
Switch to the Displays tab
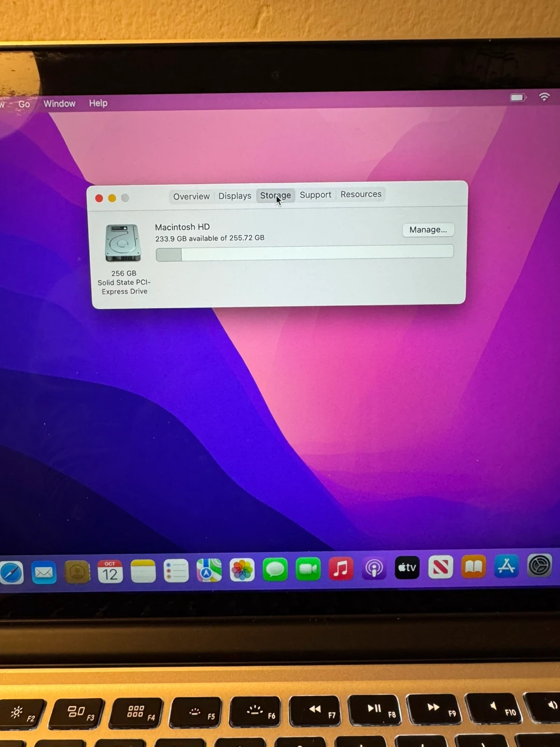pos(235,196)
